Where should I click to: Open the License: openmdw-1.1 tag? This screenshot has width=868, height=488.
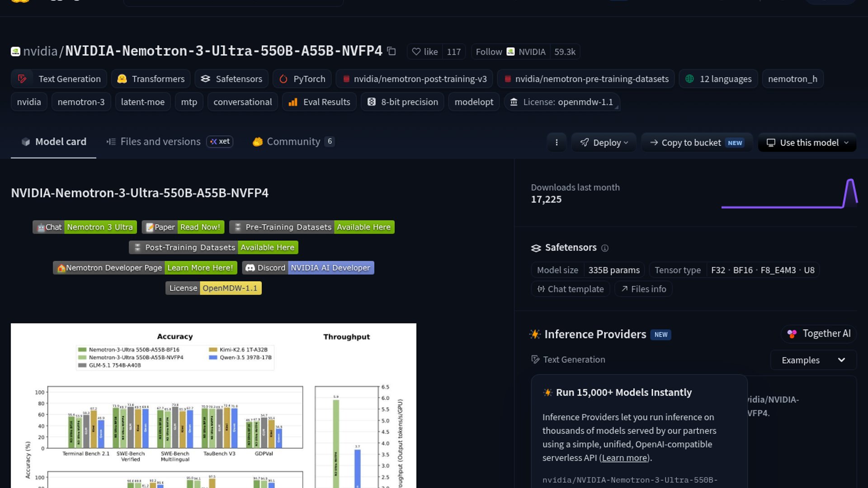[x=561, y=102]
